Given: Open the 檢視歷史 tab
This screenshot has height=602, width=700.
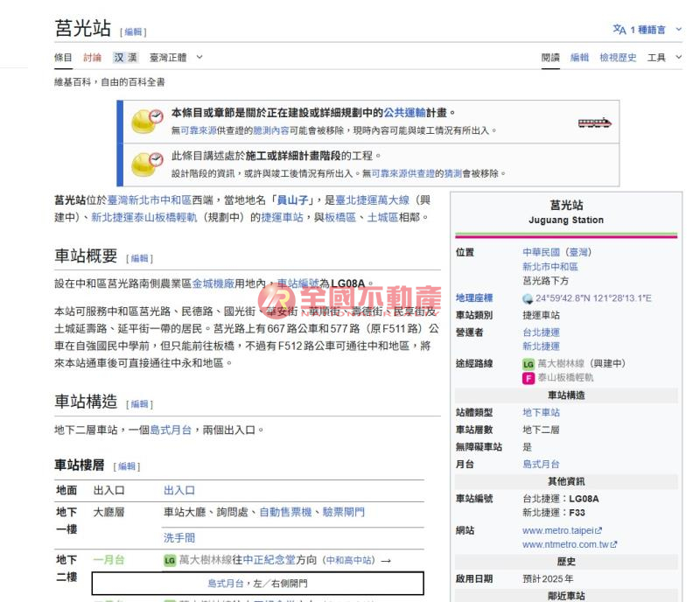Looking at the screenshot, I should click(618, 58).
